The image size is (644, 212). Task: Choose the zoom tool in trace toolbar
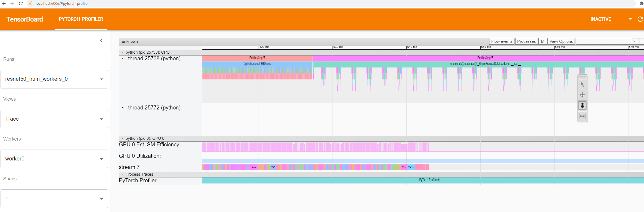coord(582,106)
